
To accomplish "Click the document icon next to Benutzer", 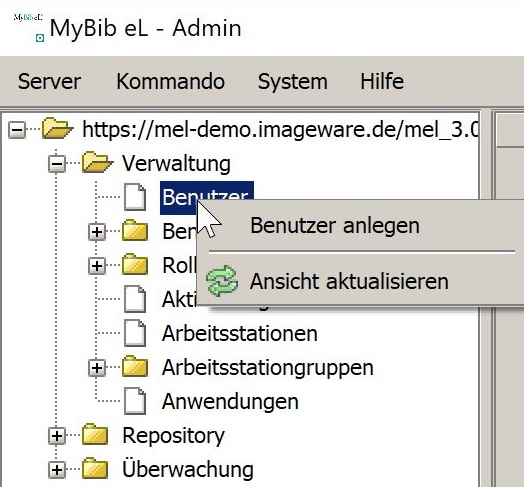I will (135, 197).
